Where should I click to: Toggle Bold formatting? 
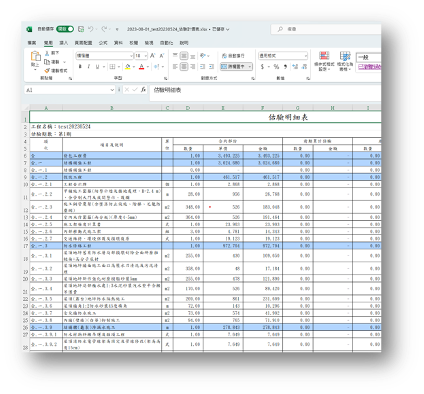80,67
